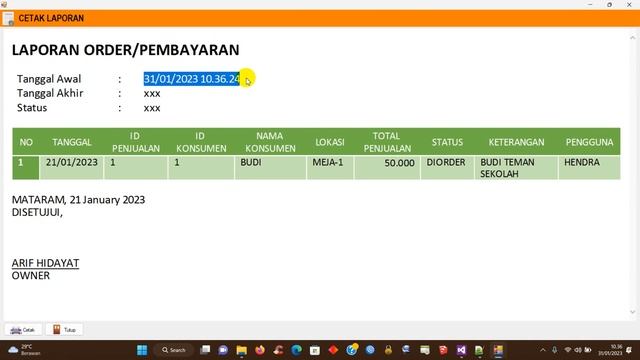
Task: Click the 'ARIF HIDAYAT' signature name
Action: [x=45, y=263]
